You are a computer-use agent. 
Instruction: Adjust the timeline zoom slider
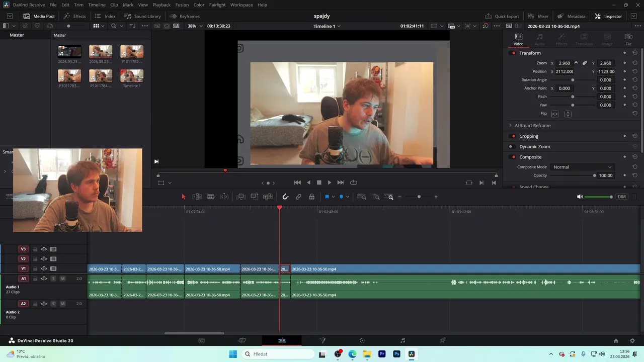click(x=419, y=197)
